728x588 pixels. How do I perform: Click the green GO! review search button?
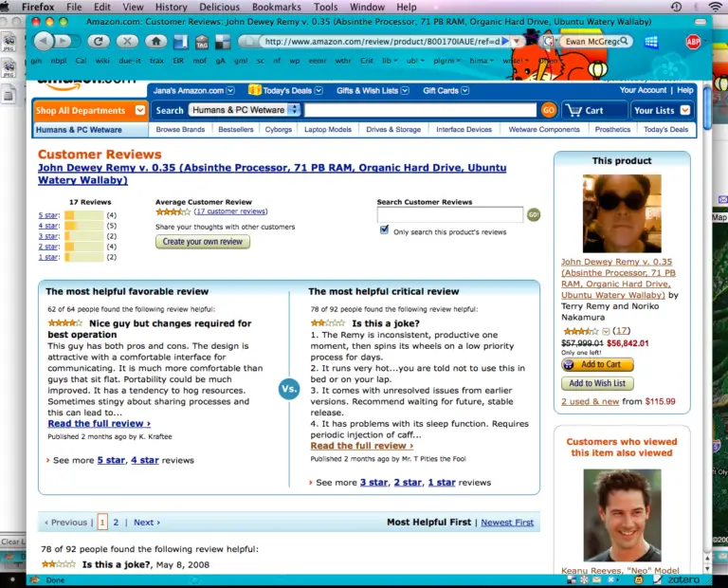[534, 214]
